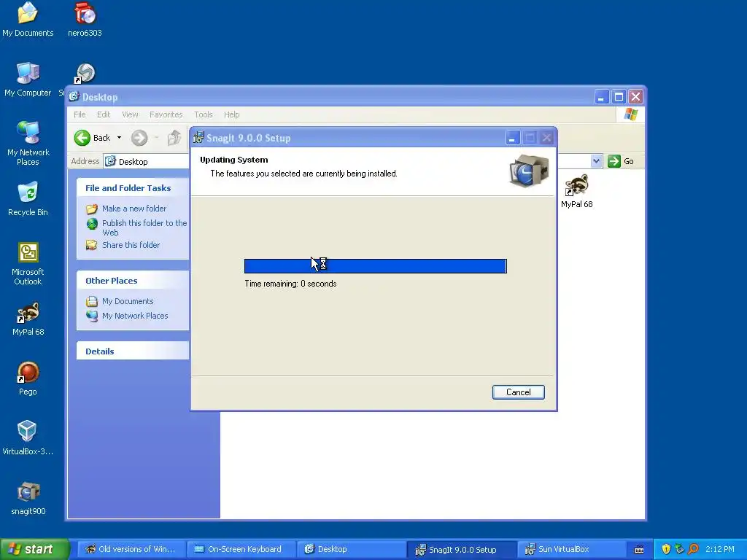Open the nero6303 desktop icon
This screenshot has width=747, height=560.
coord(85,19)
